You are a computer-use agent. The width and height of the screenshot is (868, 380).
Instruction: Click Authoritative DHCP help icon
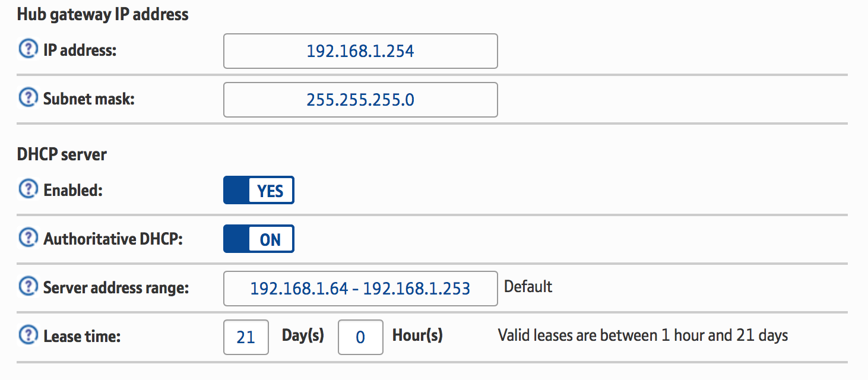[28, 239]
